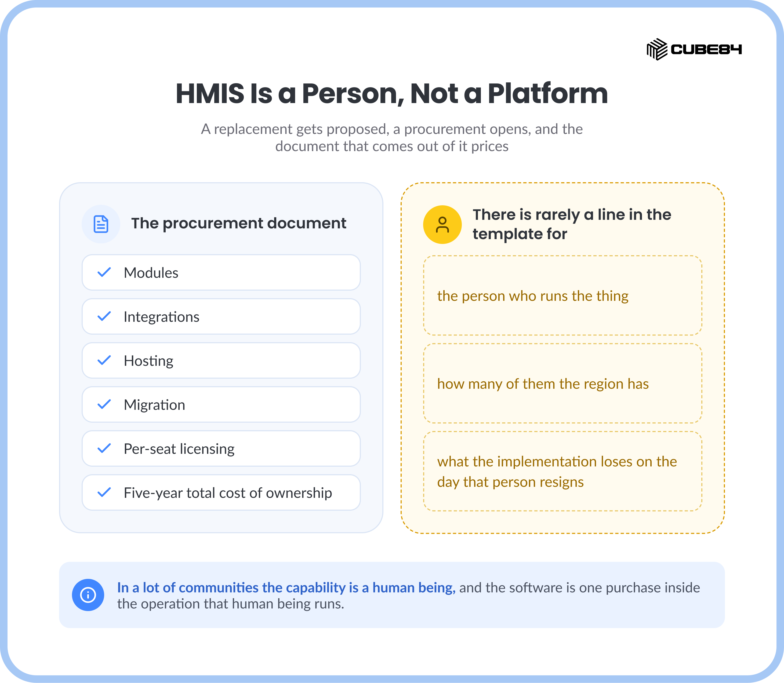Screen dimensions: 784x683
Task: Open the Migration row
Action: pyautogui.click(x=221, y=404)
